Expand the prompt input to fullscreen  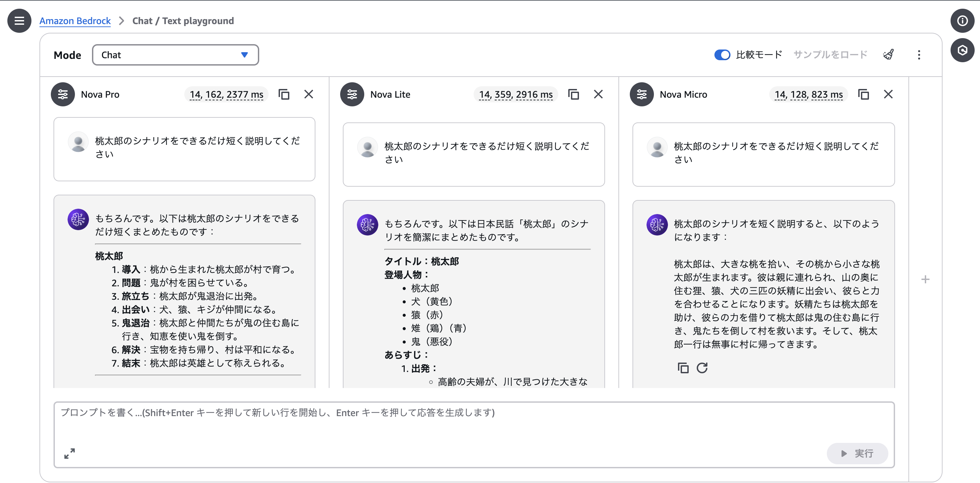69,453
